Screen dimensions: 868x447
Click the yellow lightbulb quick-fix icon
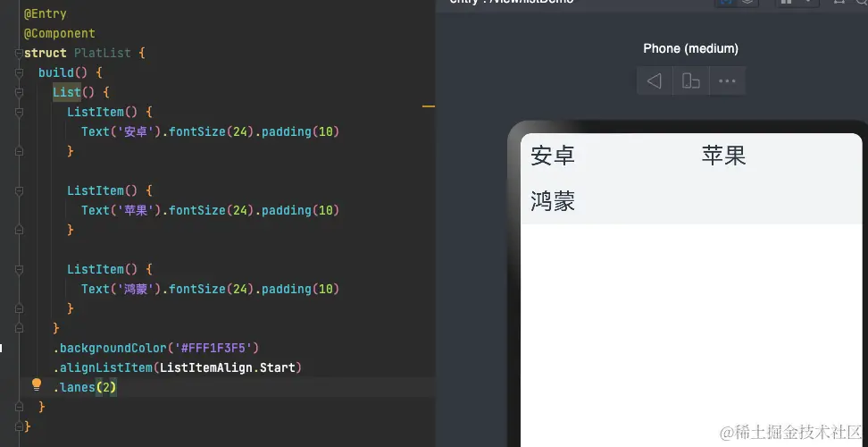(x=37, y=384)
